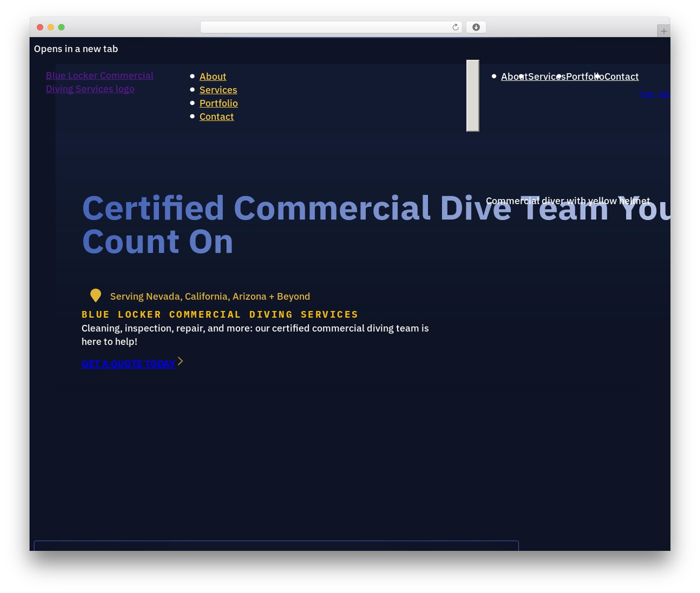This screenshot has height=593, width=700.
Task: Click About in the white horizontal menu
Action: (514, 77)
